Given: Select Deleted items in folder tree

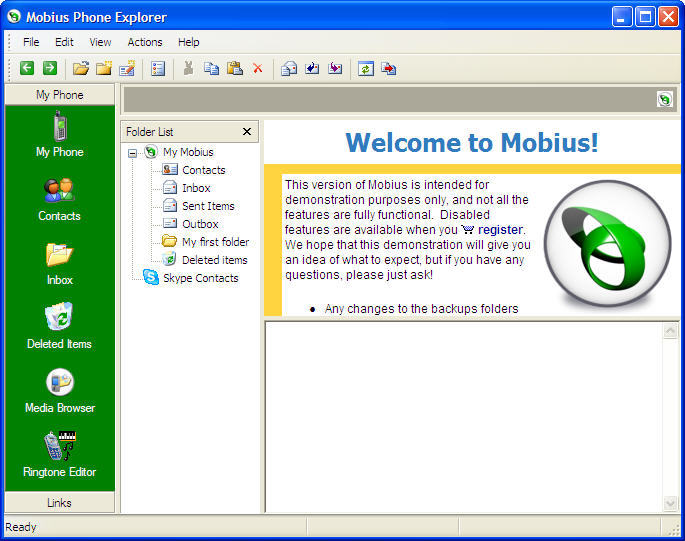Looking at the screenshot, I should point(214,260).
